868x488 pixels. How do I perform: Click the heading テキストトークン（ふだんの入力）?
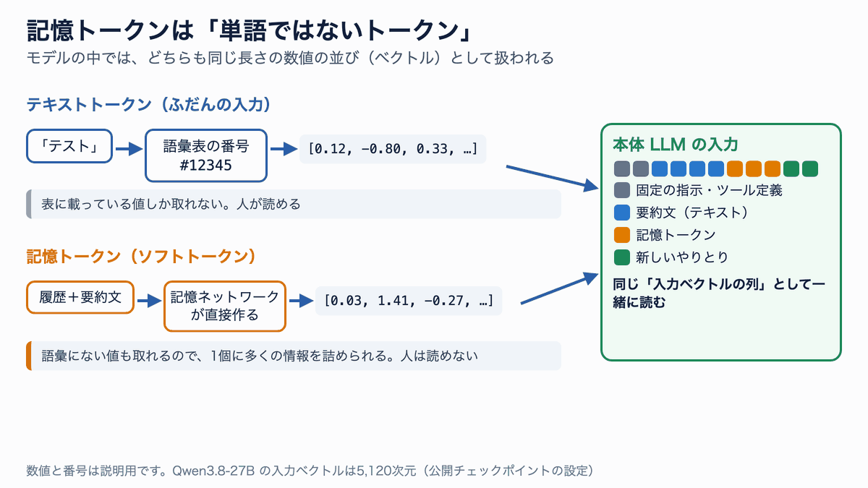(149, 105)
